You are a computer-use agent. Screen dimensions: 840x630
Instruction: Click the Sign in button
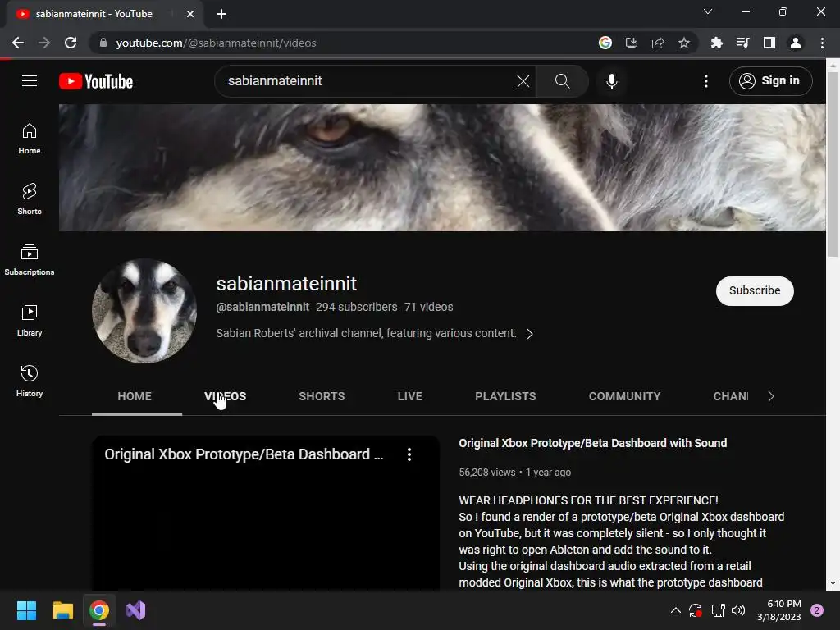coord(770,81)
